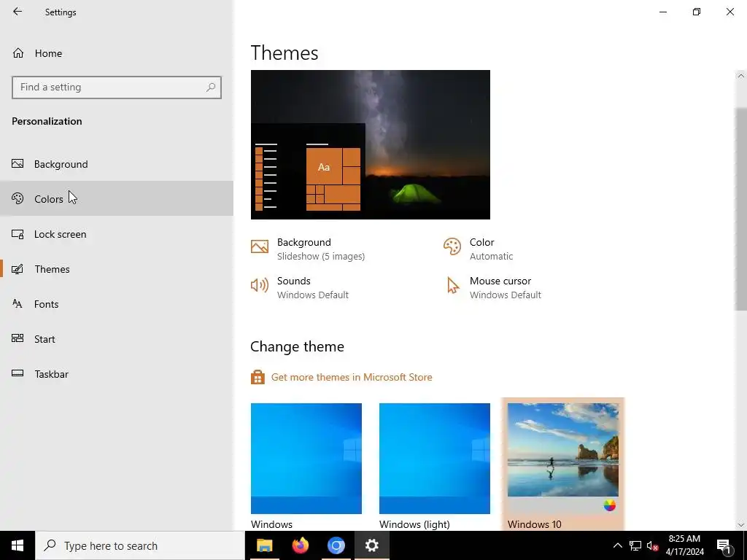Open Mouse cursor Windows Default setting
The height and width of the screenshot is (560, 747).
point(492,287)
